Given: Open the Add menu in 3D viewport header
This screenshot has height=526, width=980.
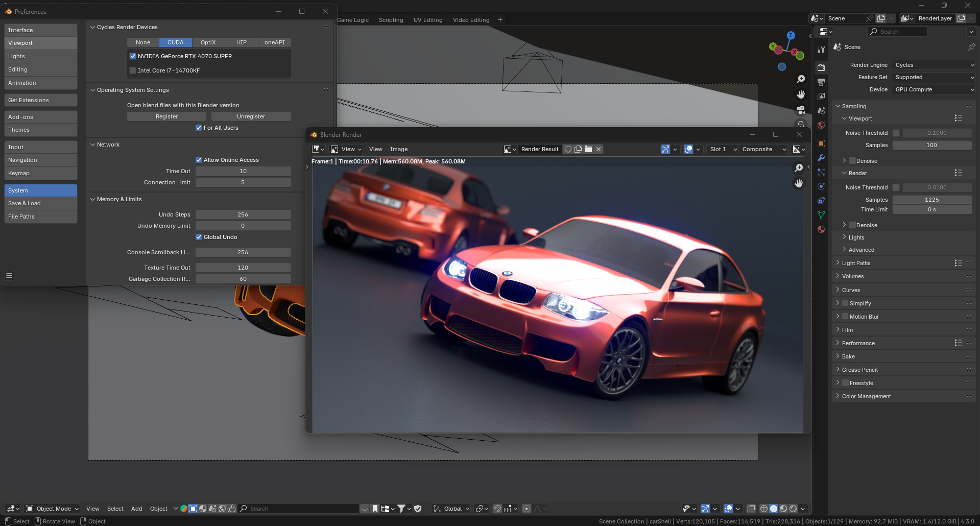Looking at the screenshot, I should coord(137,509).
